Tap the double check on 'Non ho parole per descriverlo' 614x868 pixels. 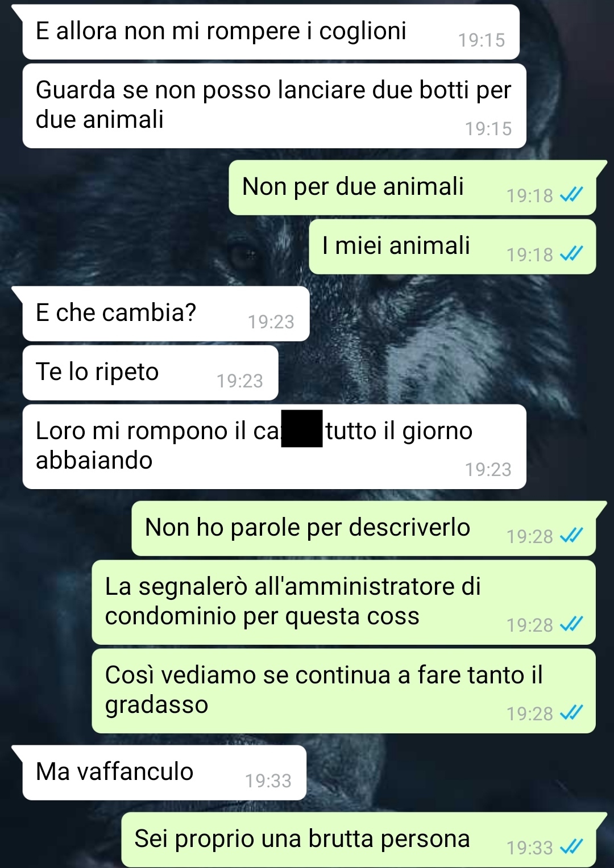pos(571,536)
